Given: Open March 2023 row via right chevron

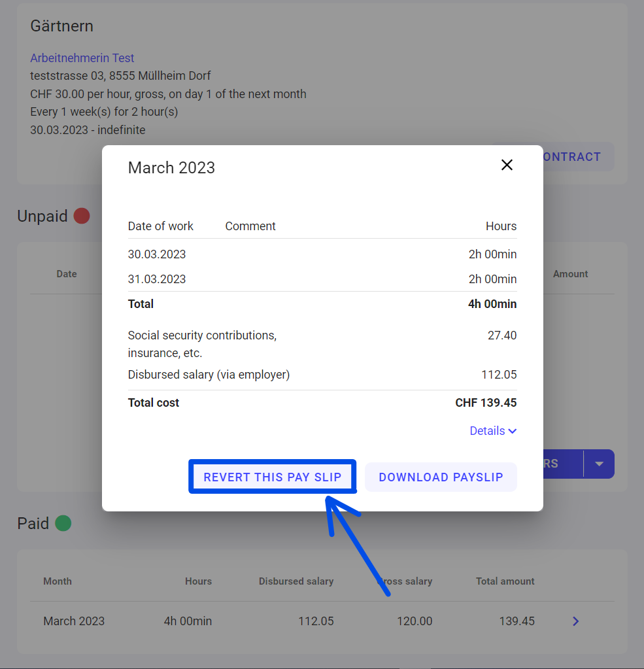Looking at the screenshot, I should [575, 621].
